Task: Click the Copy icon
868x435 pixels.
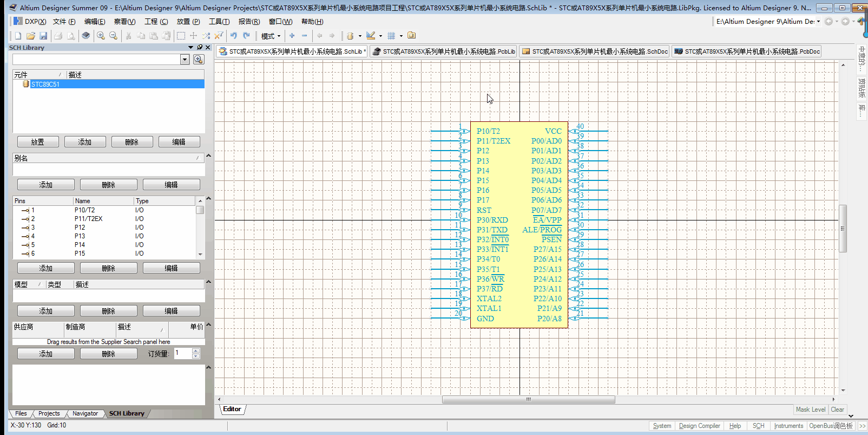Action: point(141,36)
